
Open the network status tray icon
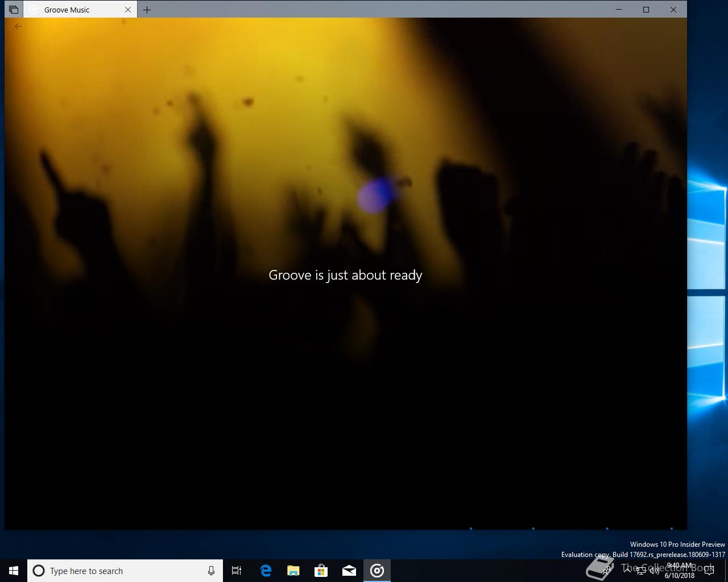(x=640, y=571)
